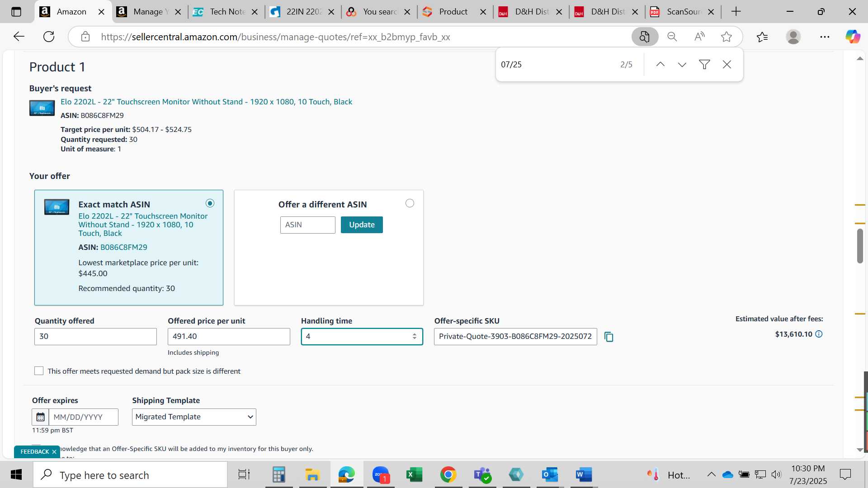Viewport: 868px width, 488px height.
Task: Click the Update button
Action: (x=362, y=225)
